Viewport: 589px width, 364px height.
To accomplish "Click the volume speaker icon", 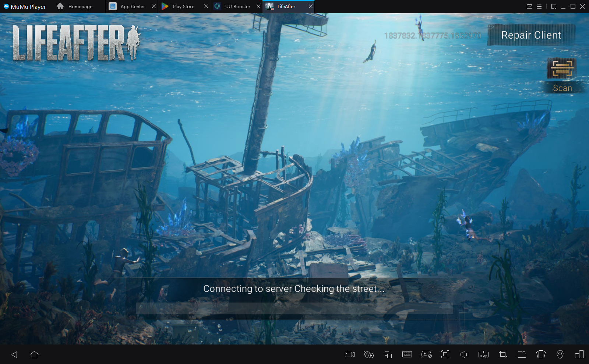I will [464, 354].
